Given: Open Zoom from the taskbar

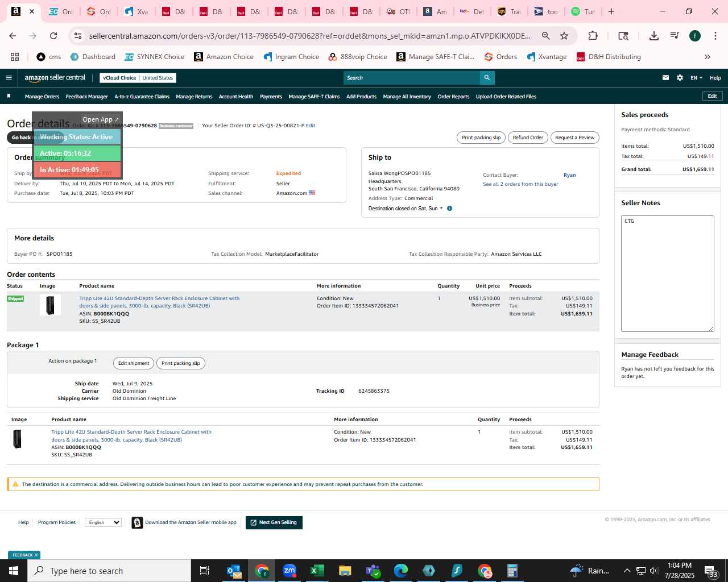Looking at the screenshot, I should tap(289, 571).
